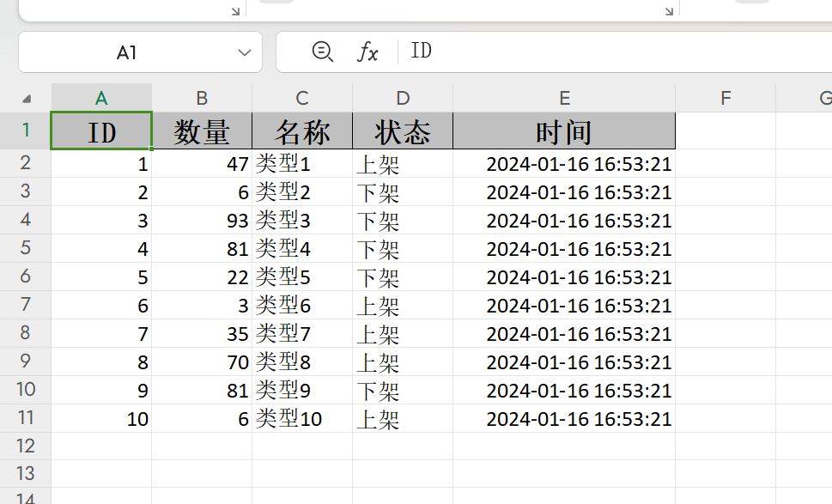The image size is (832, 504).
Task: Click the ID header cell
Action: pyautogui.click(x=101, y=131)
